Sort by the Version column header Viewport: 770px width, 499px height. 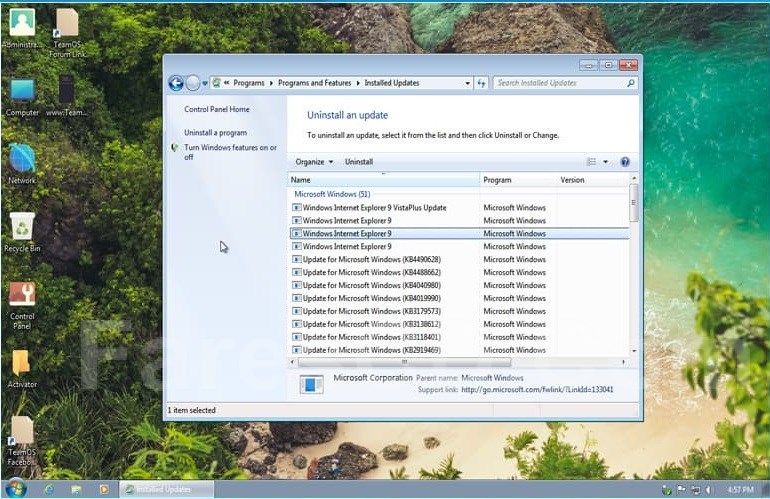pos(593,180)
